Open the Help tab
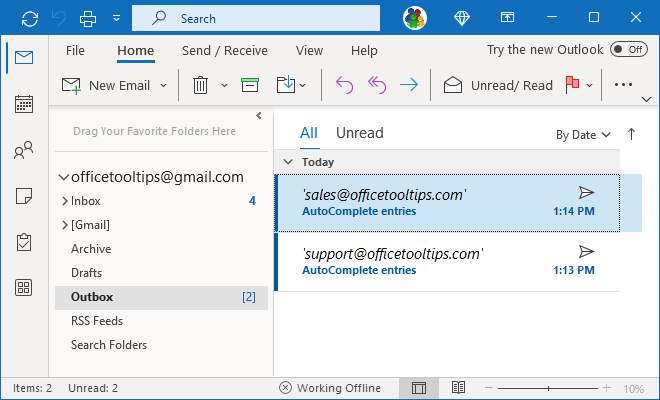The image size is (660, 400). (364, 51)
